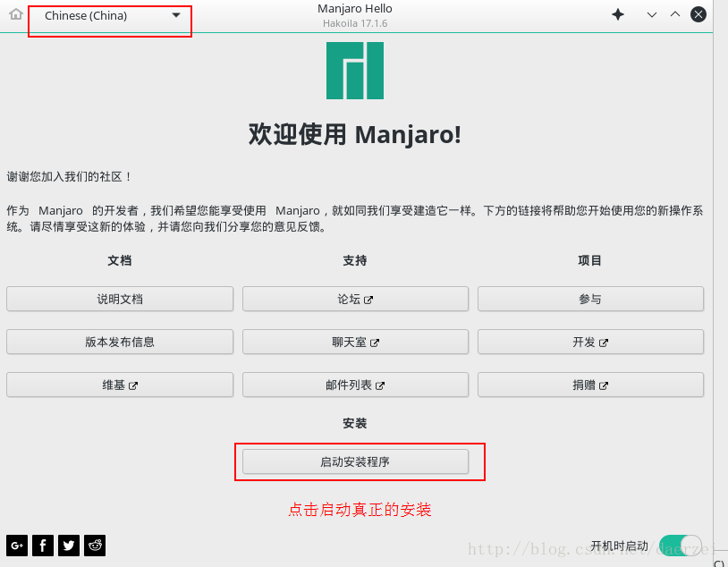Click the upward chevron in title bar
The image size is (728, 567).
[675, 14]
